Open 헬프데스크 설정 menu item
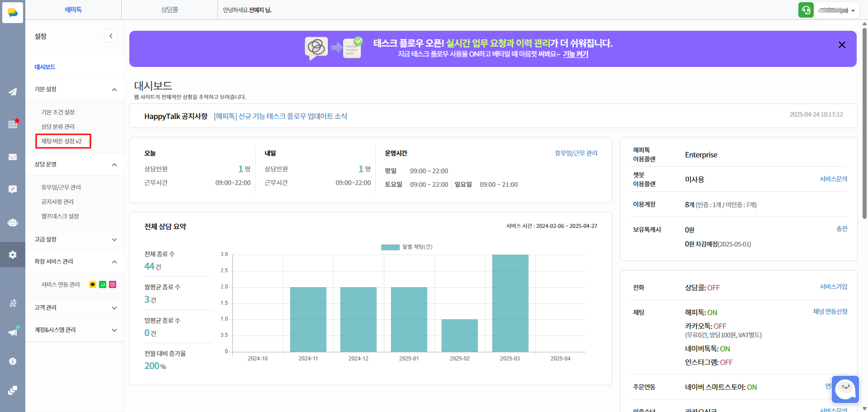This screenshot has width=868, height=412. click(x=60, y=216)
